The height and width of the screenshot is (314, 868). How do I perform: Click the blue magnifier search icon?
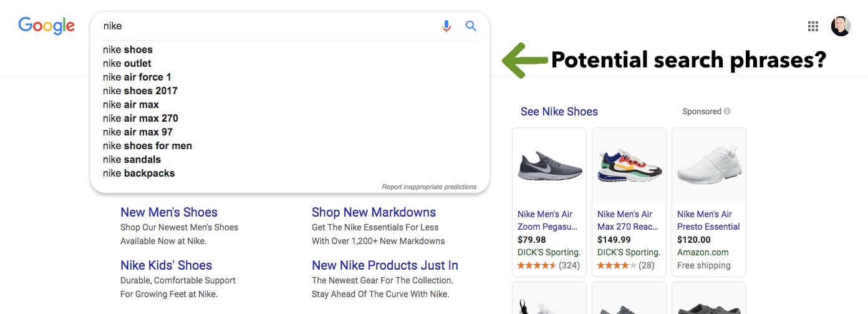click(x=471, y=26)
